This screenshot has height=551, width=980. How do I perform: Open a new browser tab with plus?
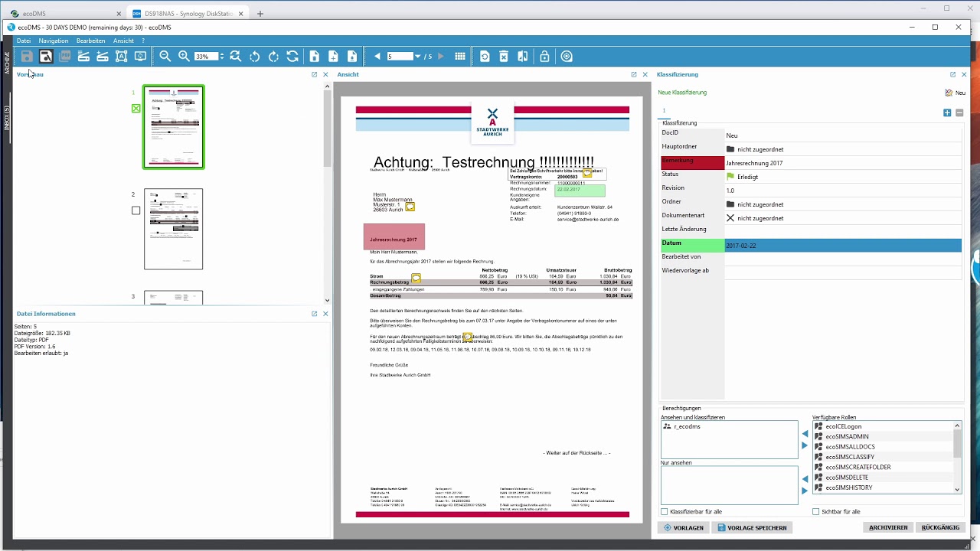pyautogui.click(x=260, y=14)
